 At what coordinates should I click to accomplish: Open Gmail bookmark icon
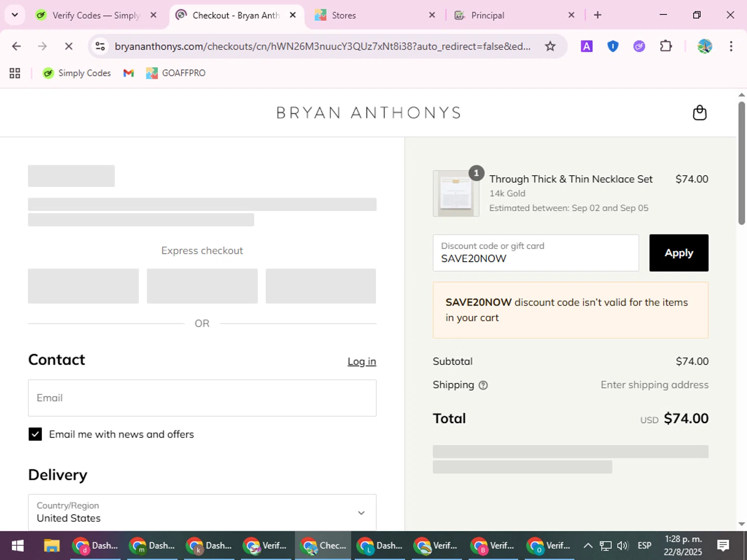point(128,73)
